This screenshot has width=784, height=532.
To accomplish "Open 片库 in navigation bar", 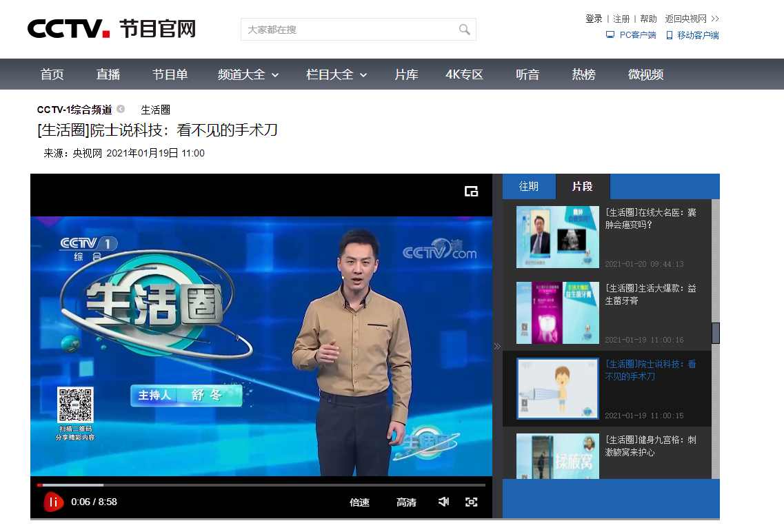I will coord(407,74).
